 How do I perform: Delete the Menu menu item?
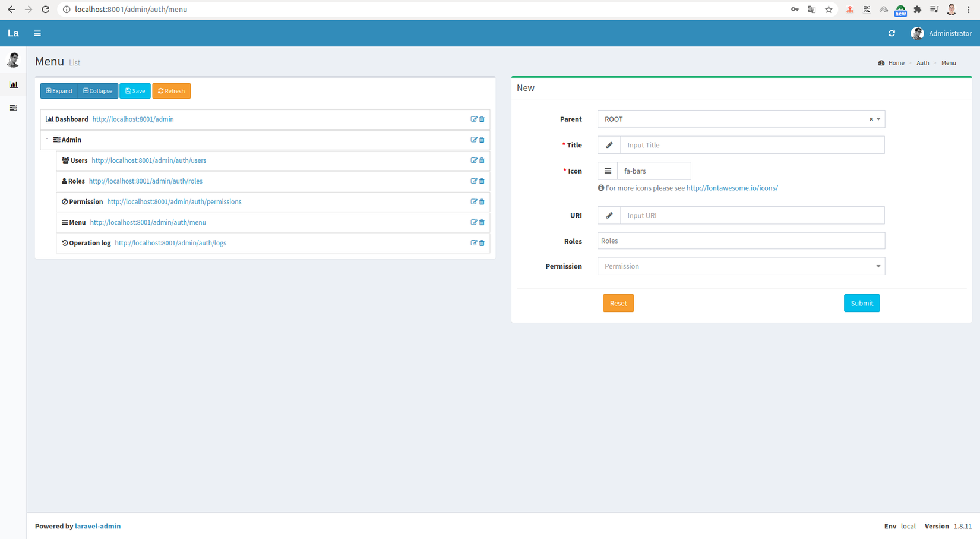click(x=482, y=222)
